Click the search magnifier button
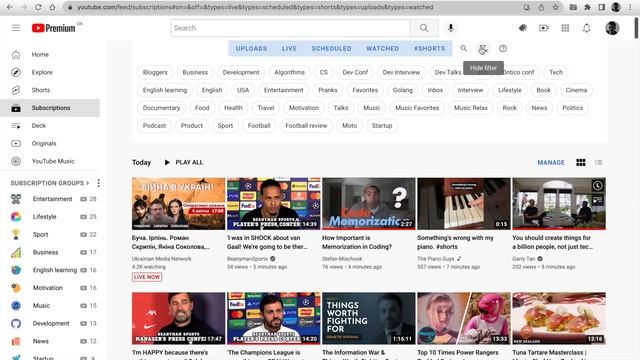This screenshot has width=640, height=360. pos(424,28)
